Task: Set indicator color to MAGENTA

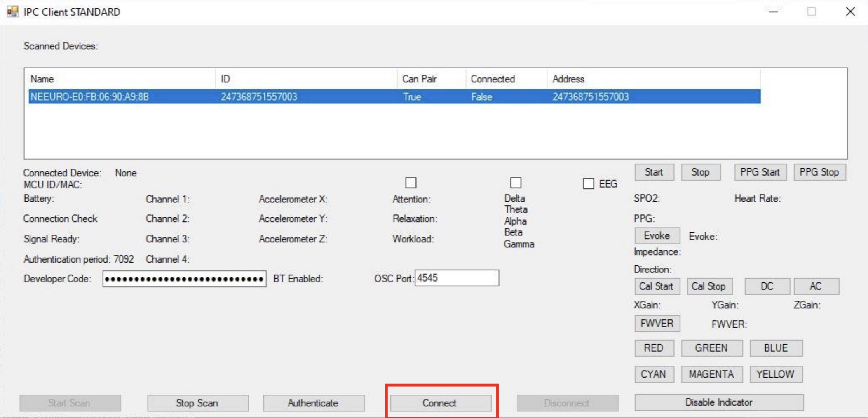Action: 713,374
